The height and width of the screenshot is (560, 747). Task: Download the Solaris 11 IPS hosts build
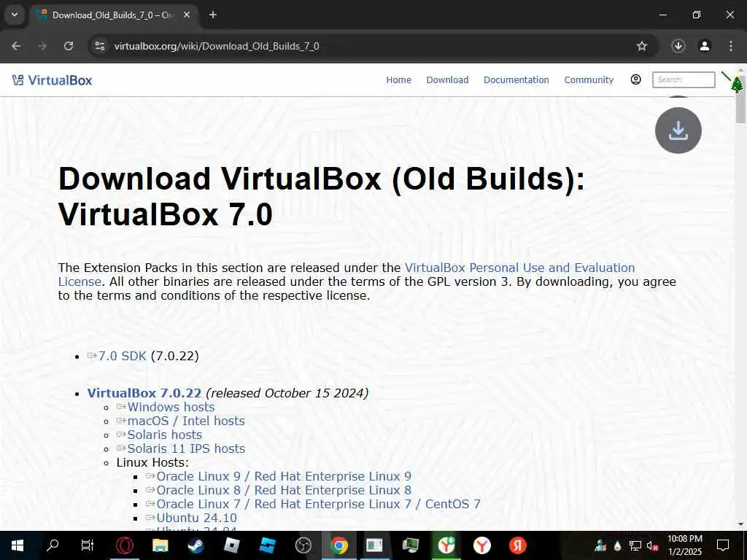pyautogui.click(x=186, y=448)
